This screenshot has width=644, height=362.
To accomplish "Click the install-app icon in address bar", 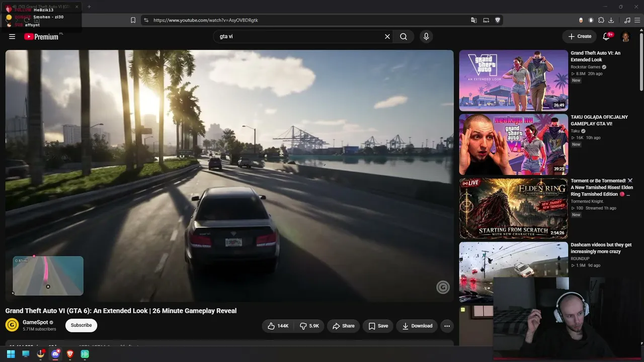I will coord(486,20).
